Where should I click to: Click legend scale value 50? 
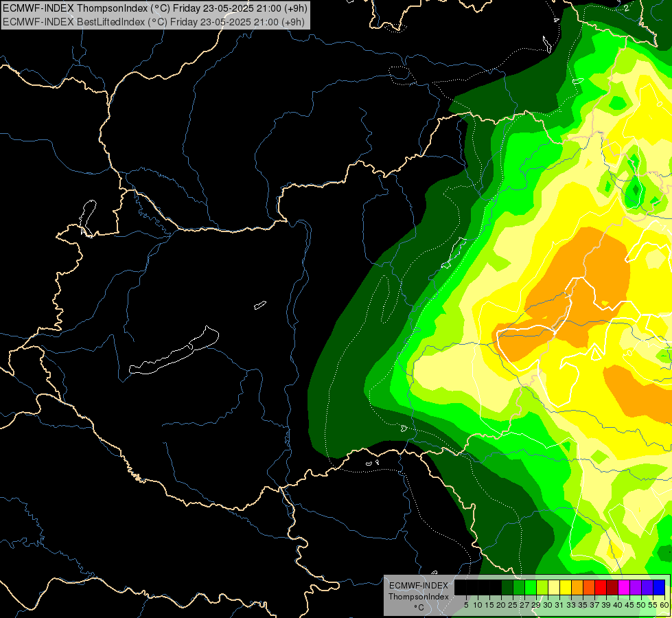pos(642,605)
